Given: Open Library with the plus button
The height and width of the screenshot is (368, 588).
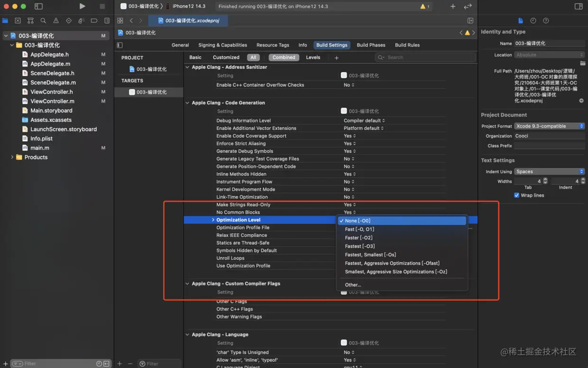Looking at the screenshot, I should click(x=453, y=6).
